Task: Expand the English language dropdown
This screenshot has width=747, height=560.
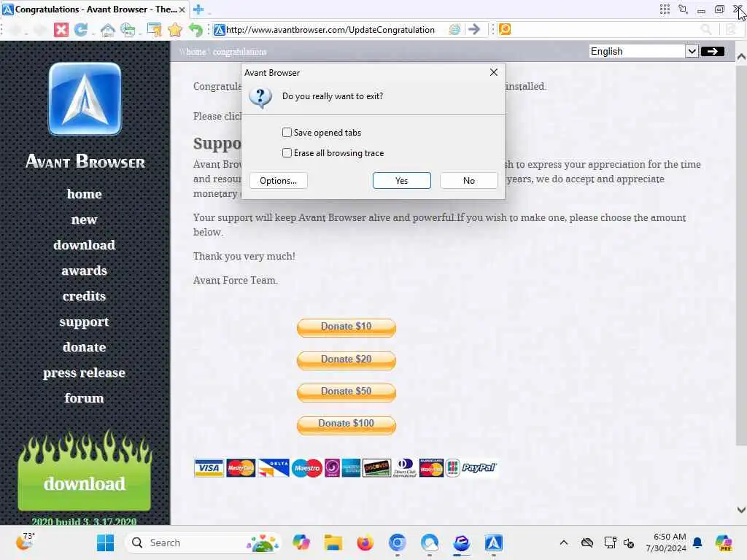Action: pos(692,52)
